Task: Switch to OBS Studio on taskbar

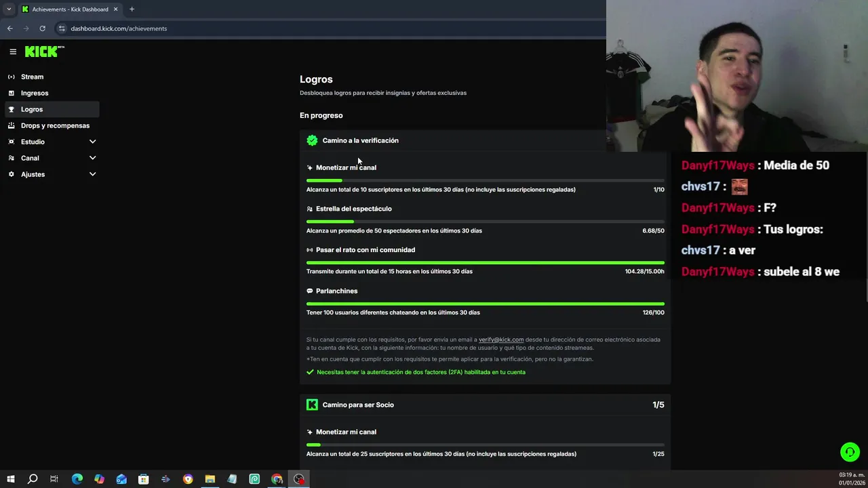Action: point(299,479)
